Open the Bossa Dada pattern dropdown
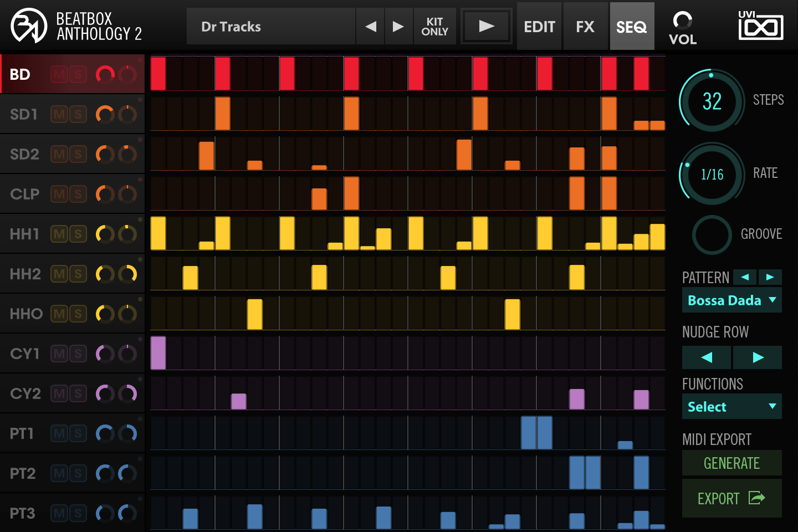This screenshot has height=532, width=798. tap(731, 300)
